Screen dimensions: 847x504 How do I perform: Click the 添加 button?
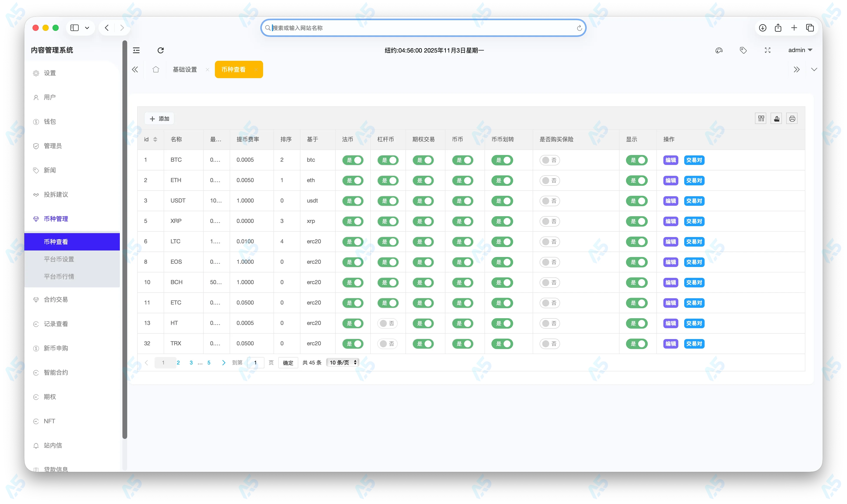[x=159, y=119]
